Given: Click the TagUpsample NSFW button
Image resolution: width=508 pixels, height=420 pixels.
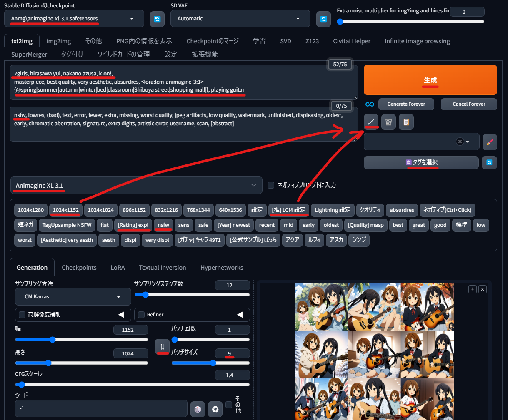Looking at the screenshot, I should (x=67, y=225).
